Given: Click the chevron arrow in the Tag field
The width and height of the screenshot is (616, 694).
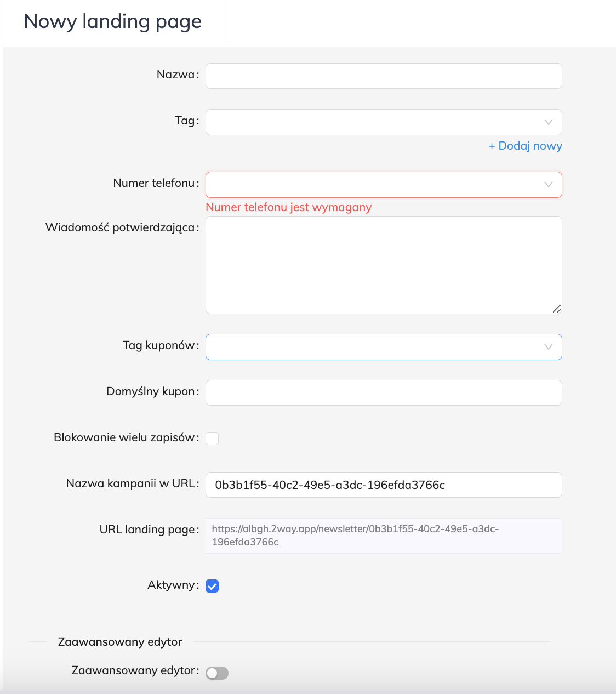Looking at the screenshot, I should point(548,122).
